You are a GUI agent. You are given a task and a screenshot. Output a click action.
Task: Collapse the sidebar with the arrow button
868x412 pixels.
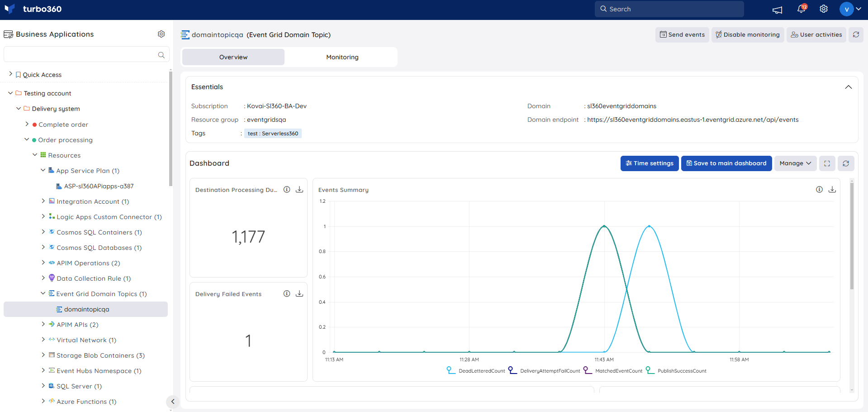click(x=172, y=402)
